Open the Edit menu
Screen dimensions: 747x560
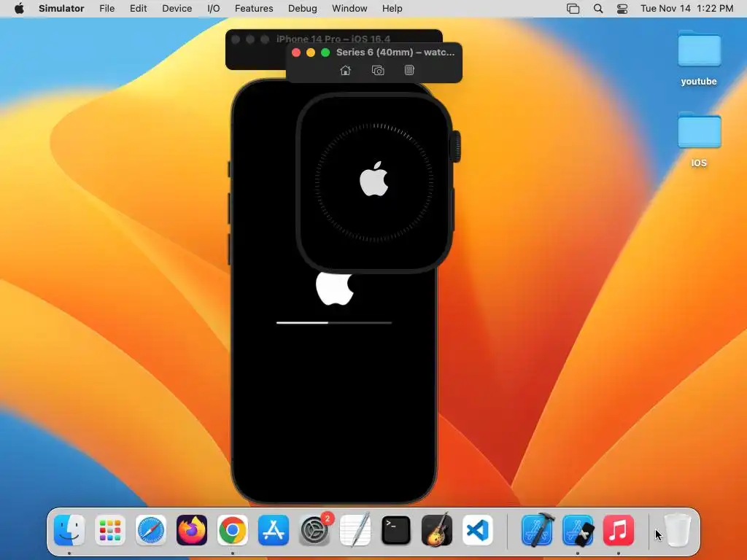coord(138,9)
